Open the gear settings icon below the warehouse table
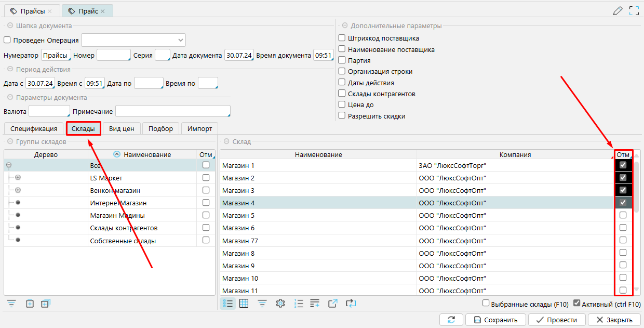Screen dimensions: 644x328 click(x=280, y=304)
